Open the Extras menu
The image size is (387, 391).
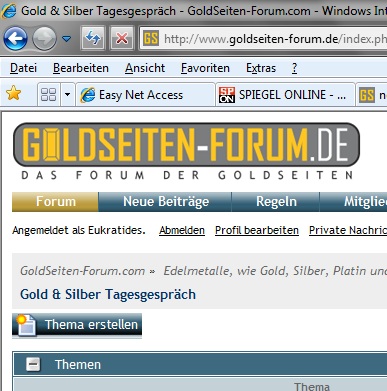261,68
